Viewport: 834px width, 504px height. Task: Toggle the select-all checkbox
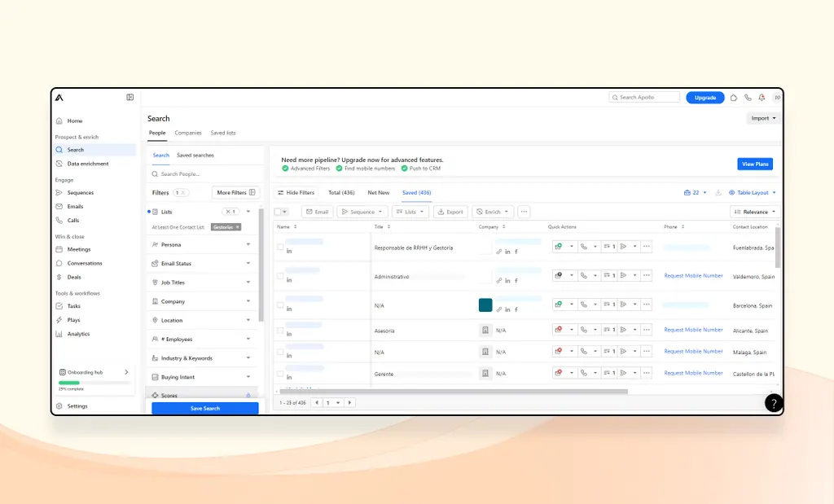point(278,212)
